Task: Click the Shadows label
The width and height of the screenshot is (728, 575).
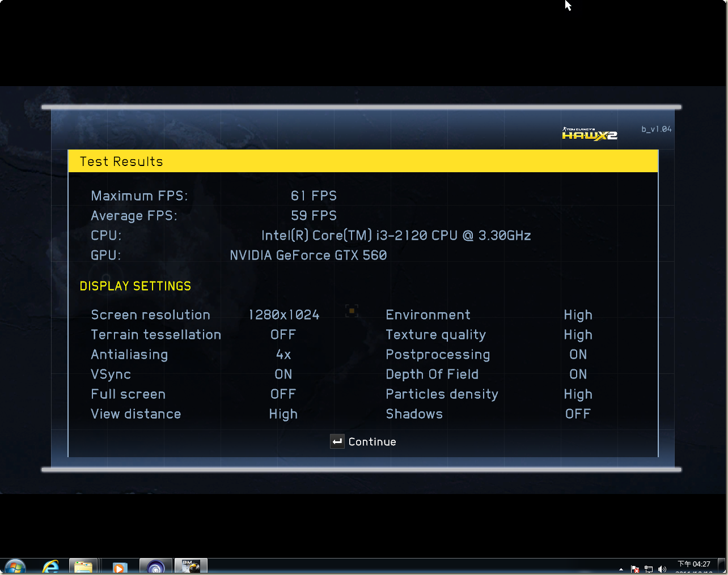Action: [414, 414]
